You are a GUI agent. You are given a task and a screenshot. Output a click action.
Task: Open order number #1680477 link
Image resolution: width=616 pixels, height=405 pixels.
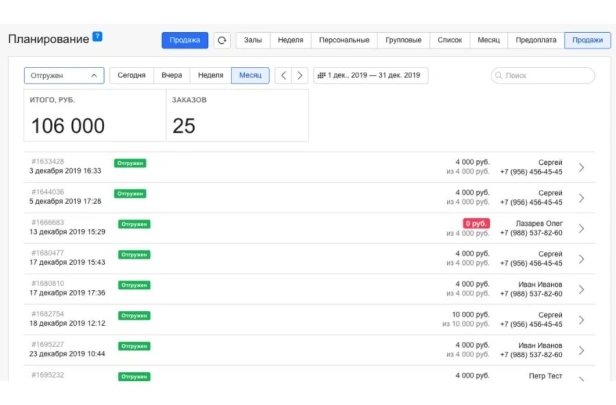click(x=48, y=253)
